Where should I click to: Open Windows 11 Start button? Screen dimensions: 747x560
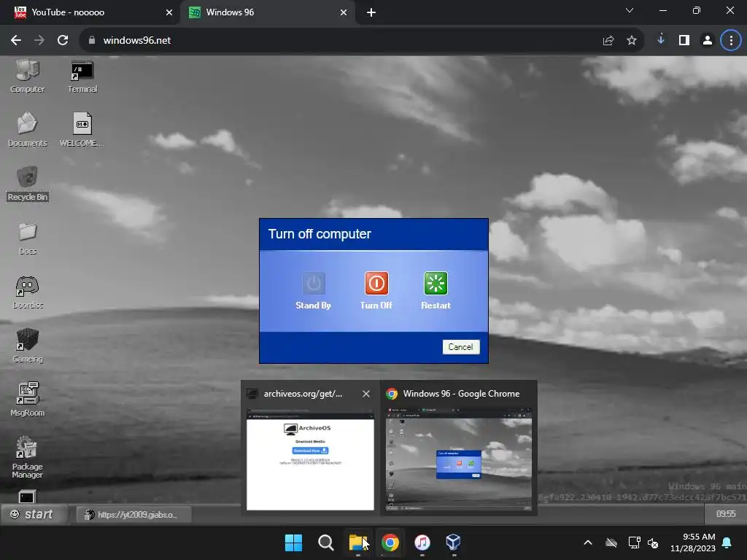pyautogui.click(x=293, y=542)
